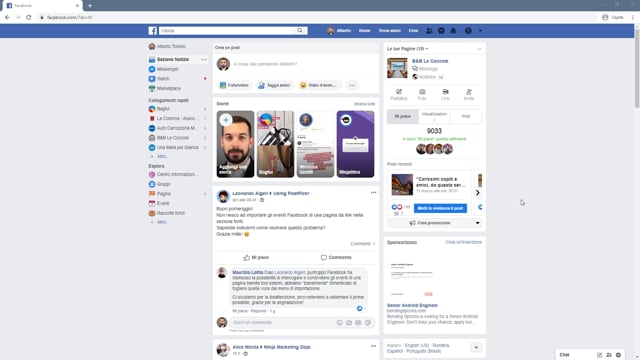Click Mostra tutte stories link

(x=364, y=104)
